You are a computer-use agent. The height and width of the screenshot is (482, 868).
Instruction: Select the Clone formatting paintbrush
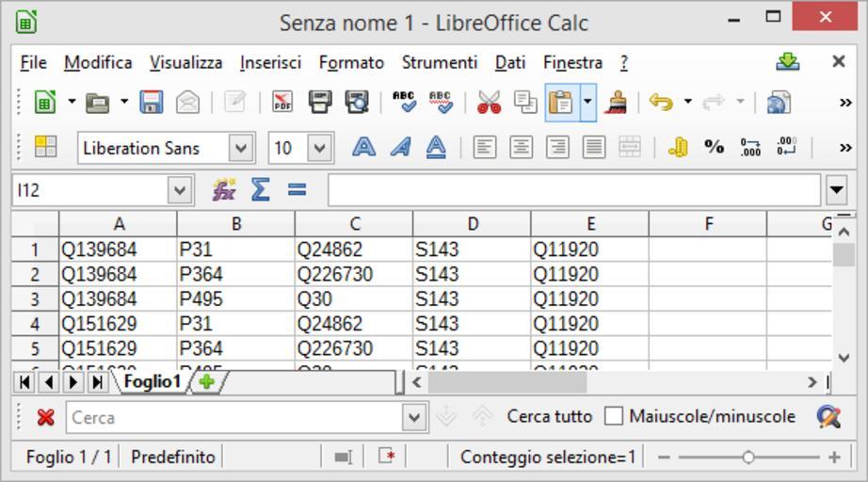617,103
